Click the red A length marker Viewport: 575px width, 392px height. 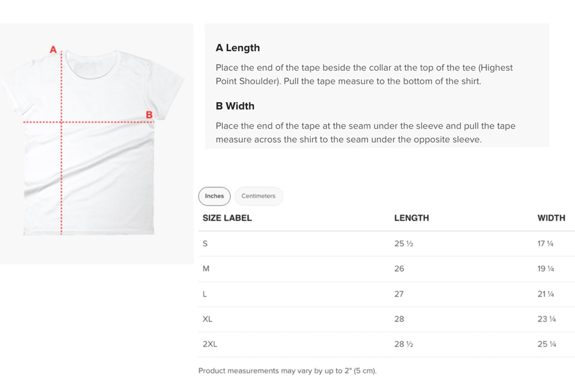(53, 49)
